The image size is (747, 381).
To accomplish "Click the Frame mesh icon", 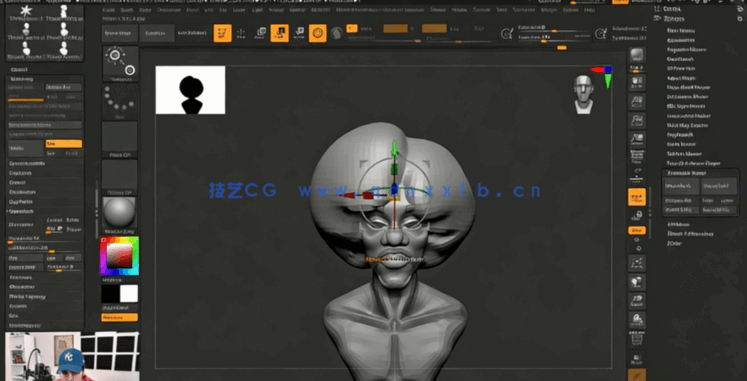I will click(637, 263).
